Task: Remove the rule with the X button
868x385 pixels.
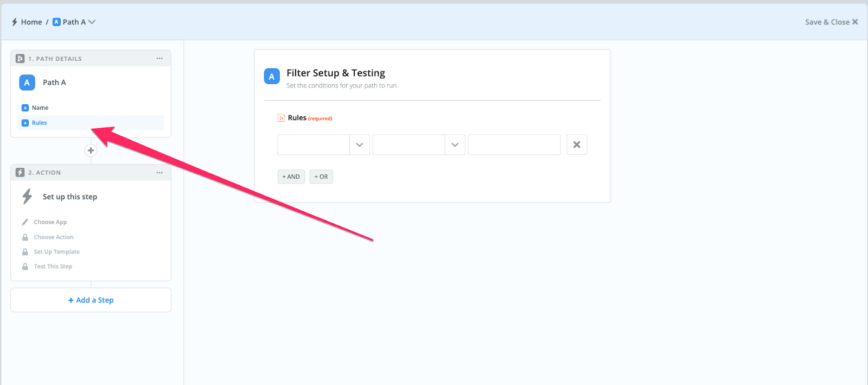Action: pyautogui.click(x=577, y=145)
